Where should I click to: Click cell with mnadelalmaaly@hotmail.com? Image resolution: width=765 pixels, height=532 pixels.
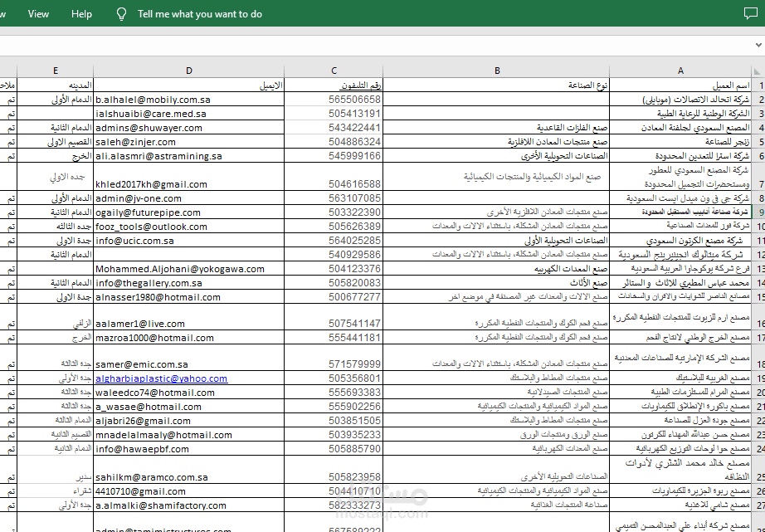(189, 435)
